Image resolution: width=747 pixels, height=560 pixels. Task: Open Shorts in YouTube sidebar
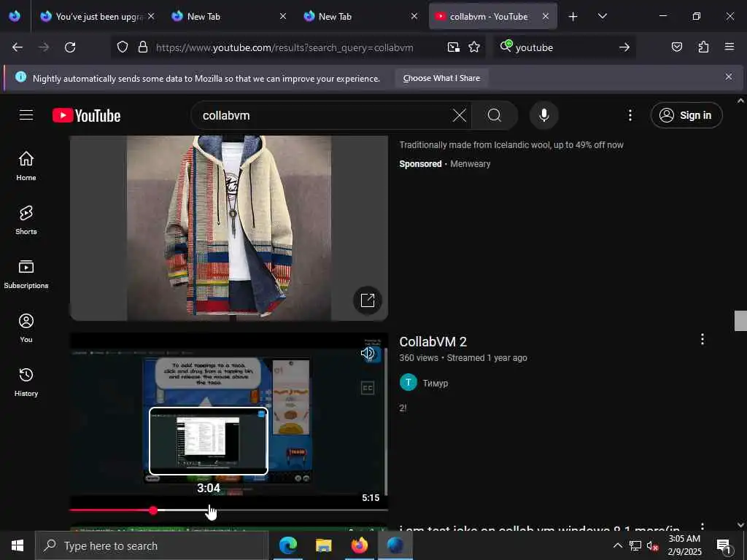(26, 220)
